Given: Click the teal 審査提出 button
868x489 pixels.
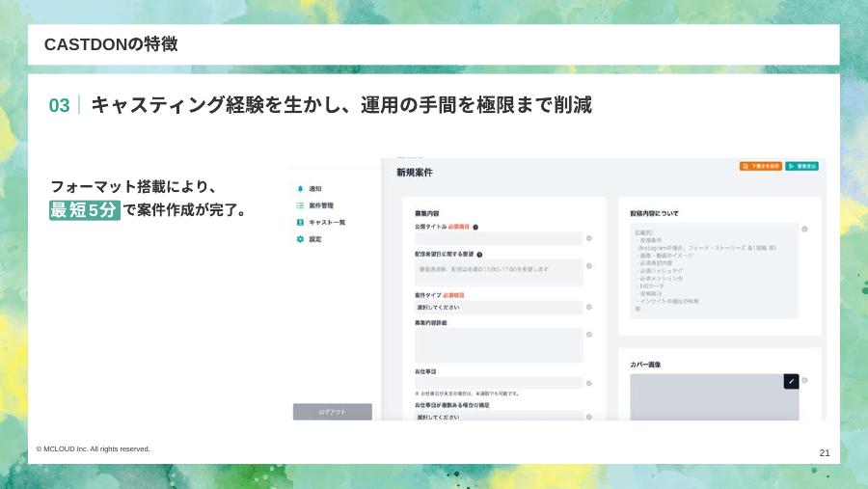Looking at the screenshot, I should click(x=801, y=166).
